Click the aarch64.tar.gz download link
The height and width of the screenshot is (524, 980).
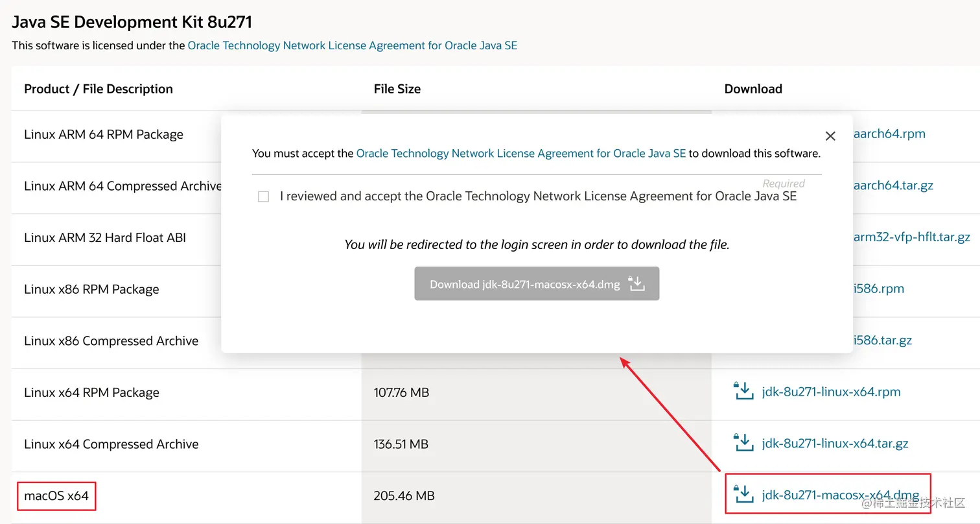pos(893,185)
